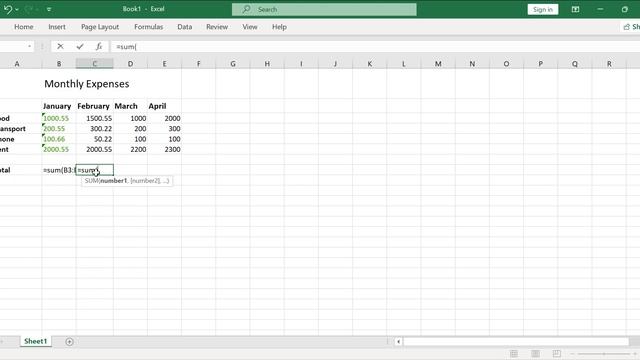Click the Monthly Expenses title cell

[x=87, y=84]
